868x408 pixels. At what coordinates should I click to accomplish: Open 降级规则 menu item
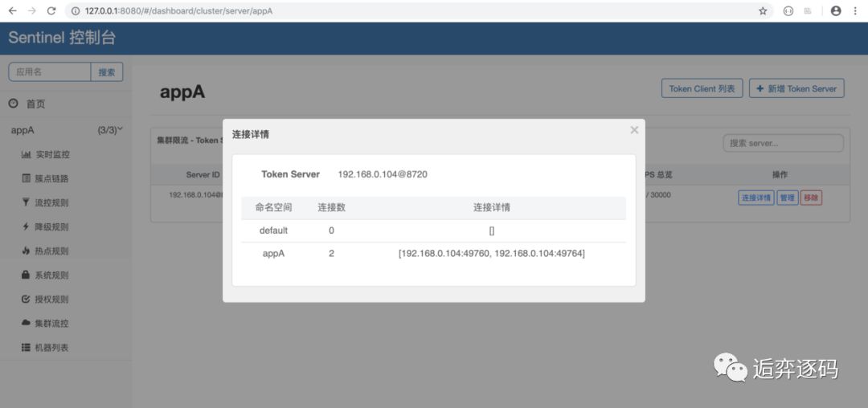(x=52, y=227)
